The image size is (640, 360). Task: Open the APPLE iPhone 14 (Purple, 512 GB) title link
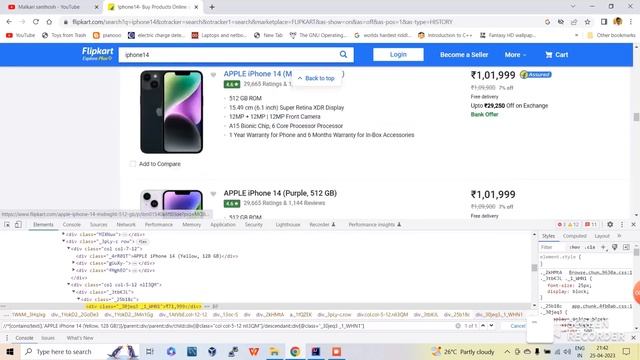tap(280, 193)
